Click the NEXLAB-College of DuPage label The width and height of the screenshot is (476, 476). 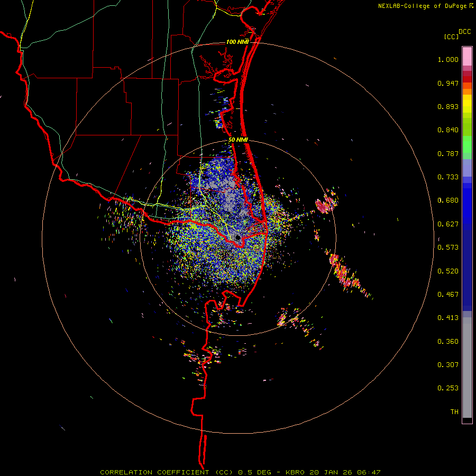pos(422,6)
